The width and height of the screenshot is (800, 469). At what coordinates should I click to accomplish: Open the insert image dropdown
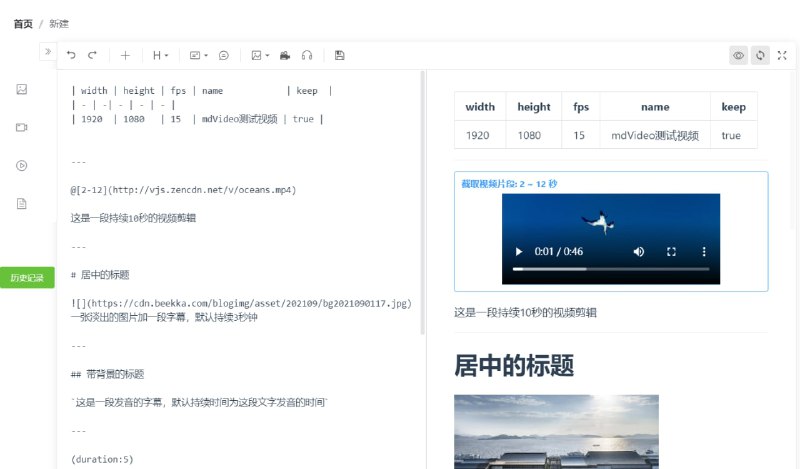coord(260,55)
